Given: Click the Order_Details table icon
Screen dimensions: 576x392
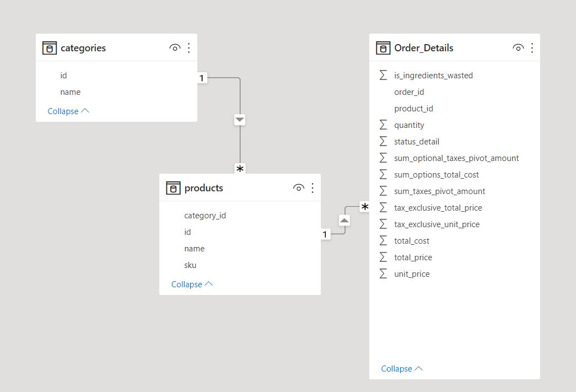Looking at the screenshot, I should (383, 48).
